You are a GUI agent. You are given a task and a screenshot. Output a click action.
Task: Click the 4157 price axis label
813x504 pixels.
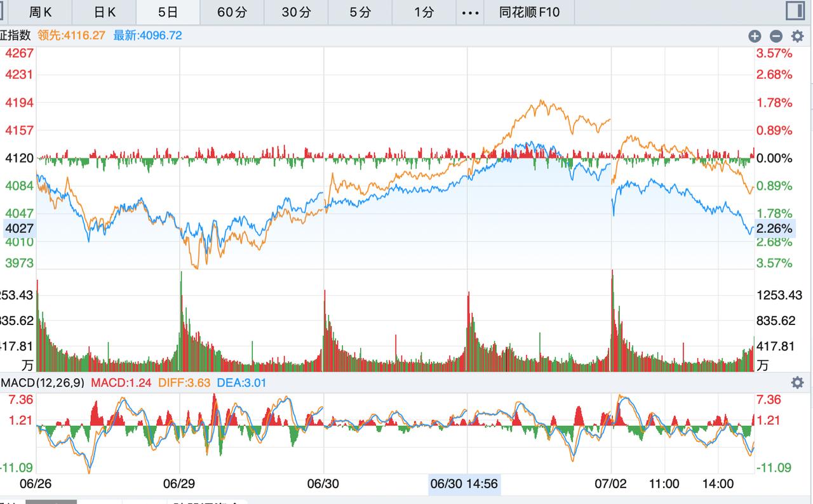(19, 130)
